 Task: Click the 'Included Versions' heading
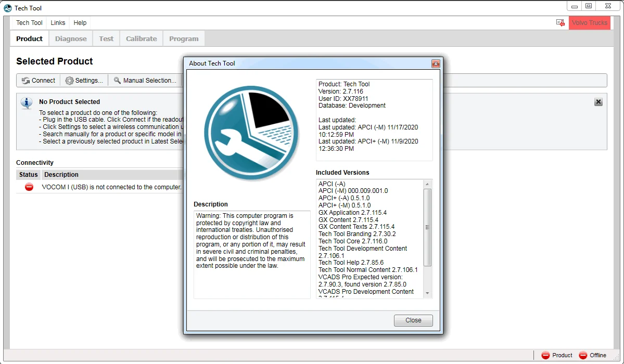(x=342, y=173)
